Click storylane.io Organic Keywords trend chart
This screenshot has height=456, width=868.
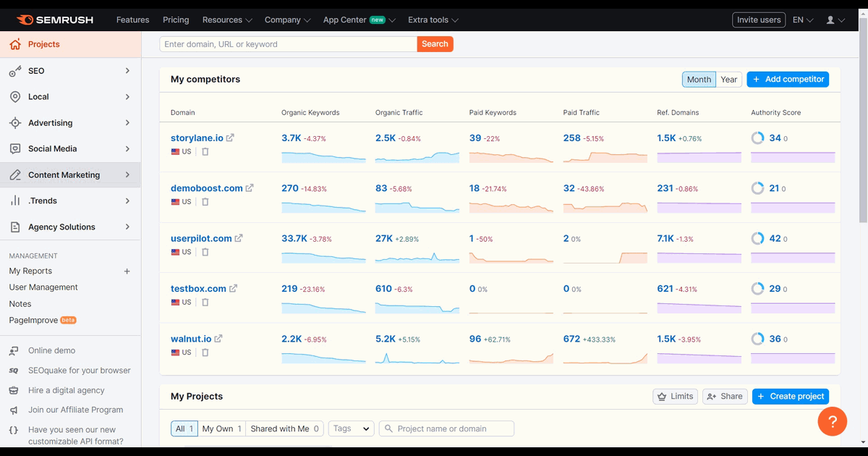pos(323,157)
